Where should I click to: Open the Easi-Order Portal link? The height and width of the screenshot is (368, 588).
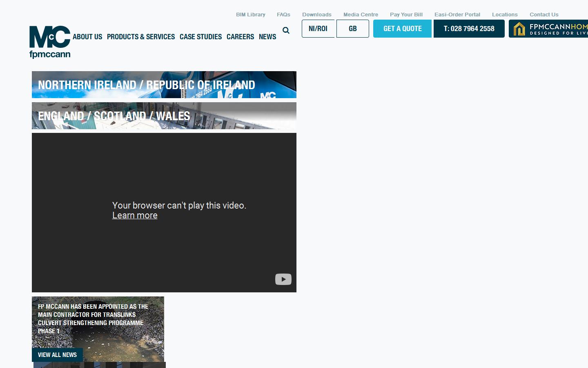coord(457,15)
